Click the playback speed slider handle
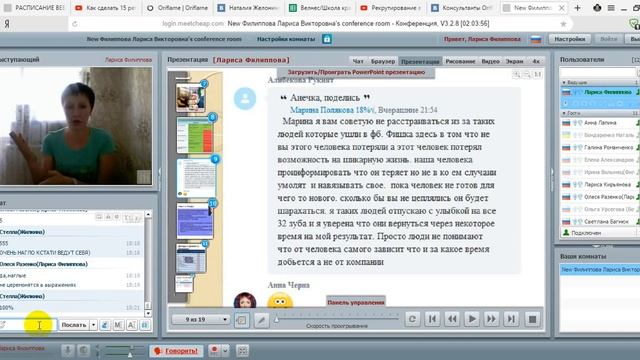 click(276, 319)
